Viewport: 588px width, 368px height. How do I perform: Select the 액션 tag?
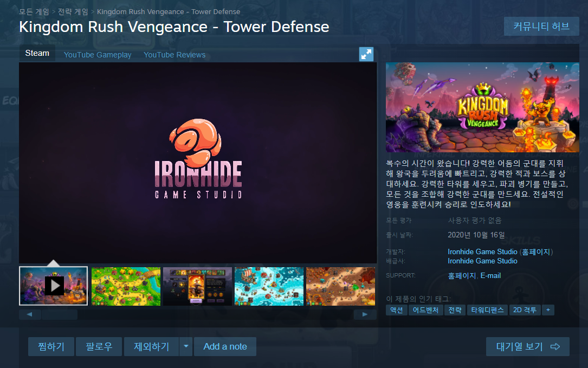pos(396,310)
